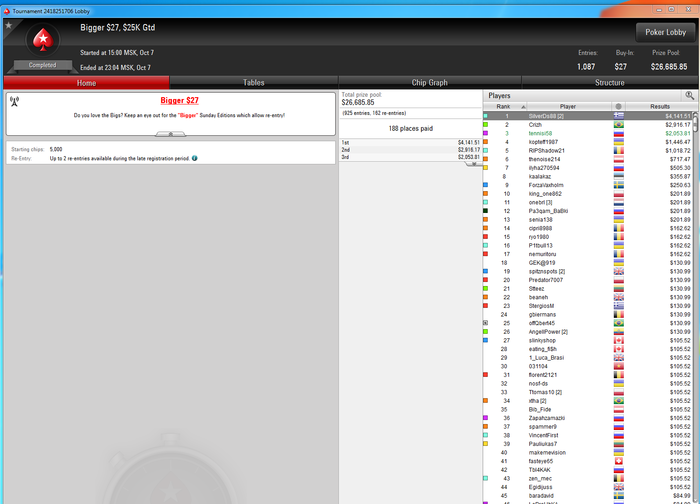Click the yellow color label beside ilyha270594

pos(486,168)
